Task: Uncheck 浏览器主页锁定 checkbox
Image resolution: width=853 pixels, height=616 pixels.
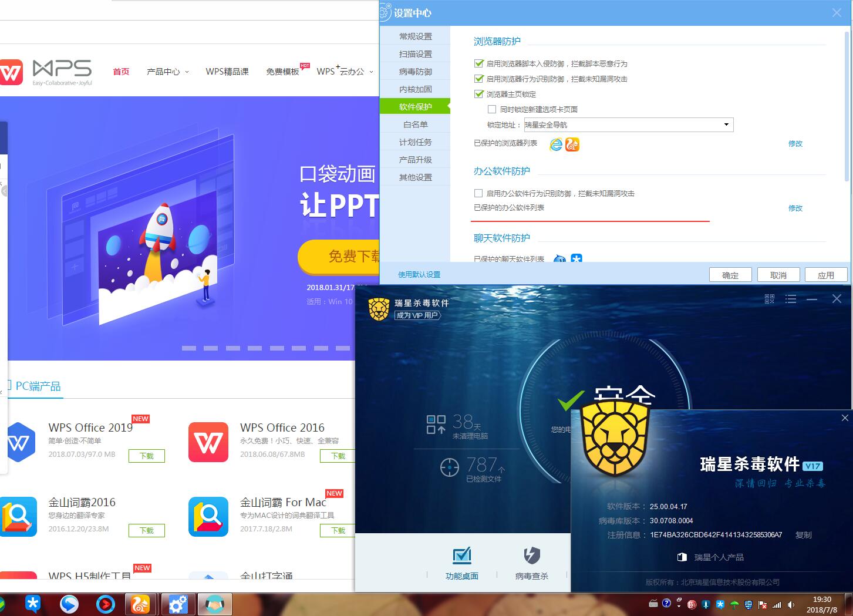Action: tap(478, 94)
